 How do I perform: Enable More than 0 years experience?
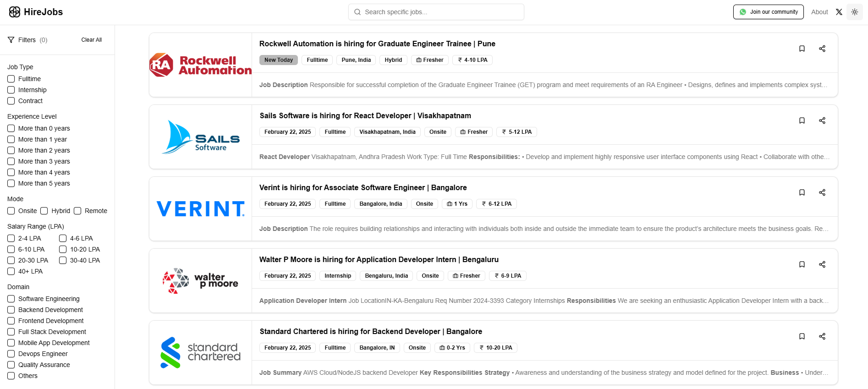(x=11, y=128)
